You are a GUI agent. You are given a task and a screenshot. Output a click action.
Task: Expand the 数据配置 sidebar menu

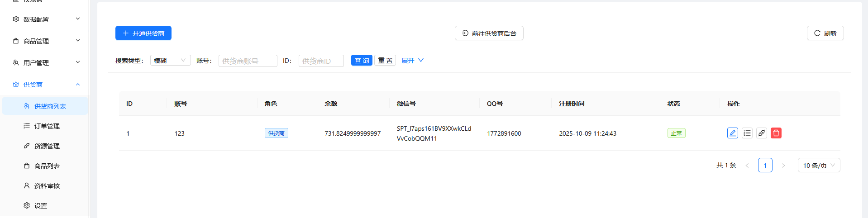pos(45,19)
